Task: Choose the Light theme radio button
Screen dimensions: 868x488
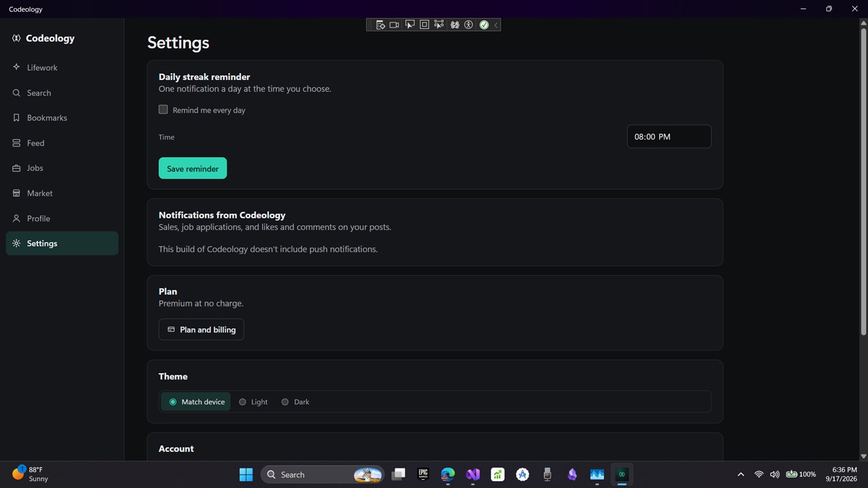Action: pos(253,402)
